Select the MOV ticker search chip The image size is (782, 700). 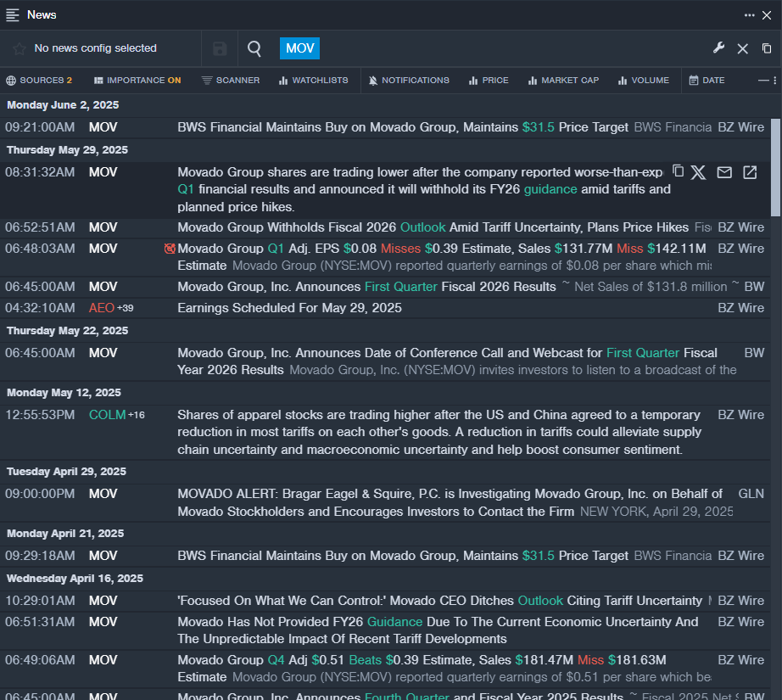[x=299, y=48]
